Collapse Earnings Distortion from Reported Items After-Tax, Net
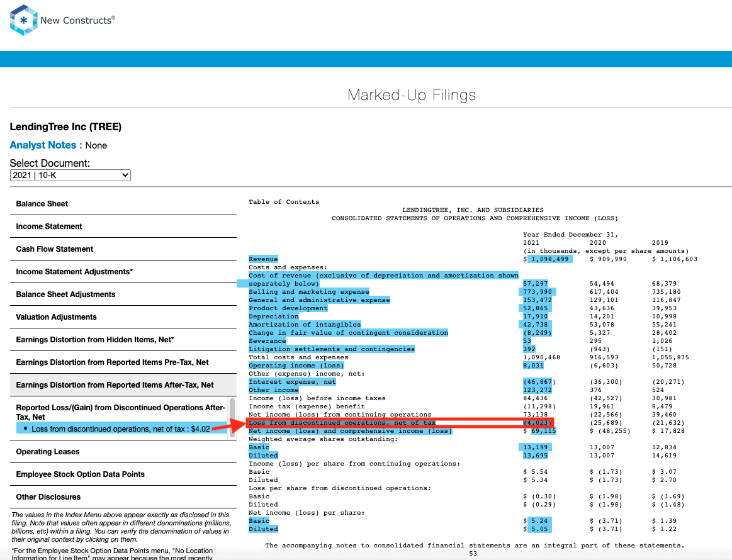732x560 pixels. coord(123,385)
